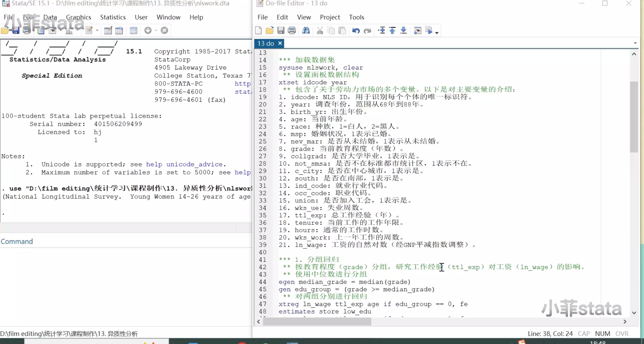Open the Statistics menu
The height and width of the screenshot is (344, 644).
[x=113, y=17]
